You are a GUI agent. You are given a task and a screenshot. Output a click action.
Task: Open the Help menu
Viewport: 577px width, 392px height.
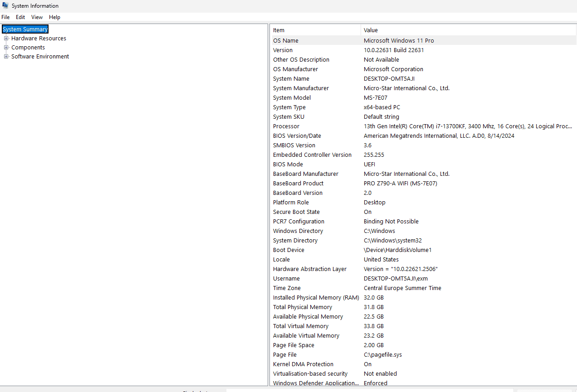click(55, 17)
